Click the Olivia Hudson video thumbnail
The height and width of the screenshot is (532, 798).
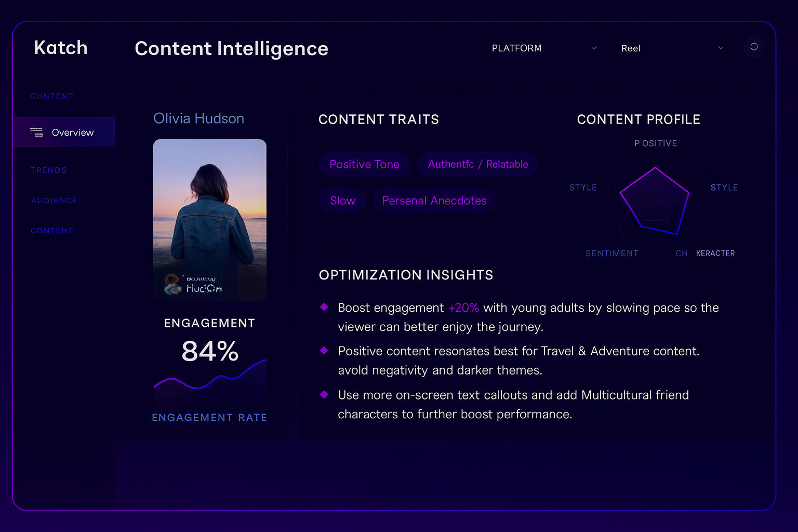[209, 219]
